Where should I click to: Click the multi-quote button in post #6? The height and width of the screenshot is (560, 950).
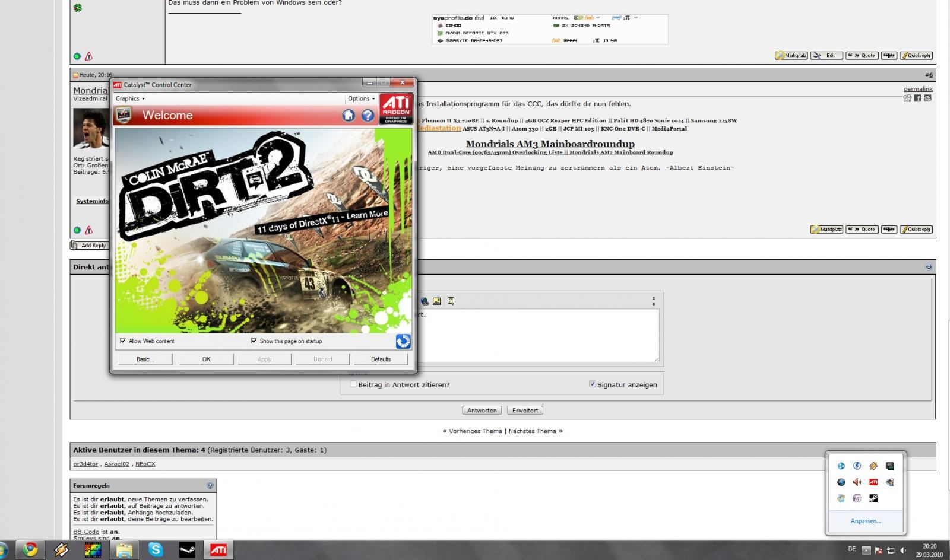click(889, 230)
